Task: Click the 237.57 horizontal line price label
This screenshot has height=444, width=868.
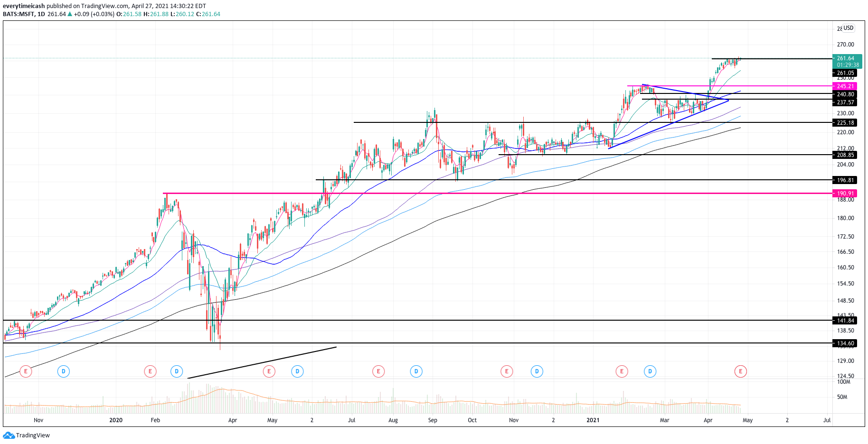Action: [x=845, y=102]
